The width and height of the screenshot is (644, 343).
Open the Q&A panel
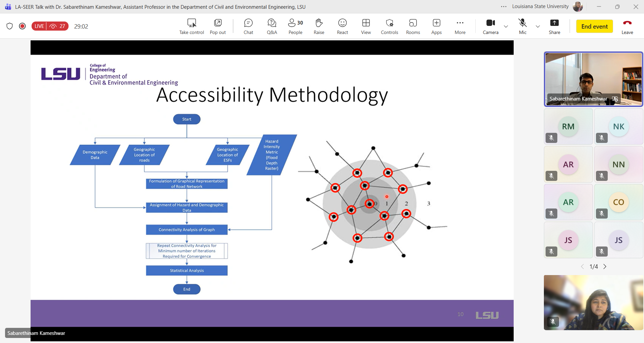point(272,26)
